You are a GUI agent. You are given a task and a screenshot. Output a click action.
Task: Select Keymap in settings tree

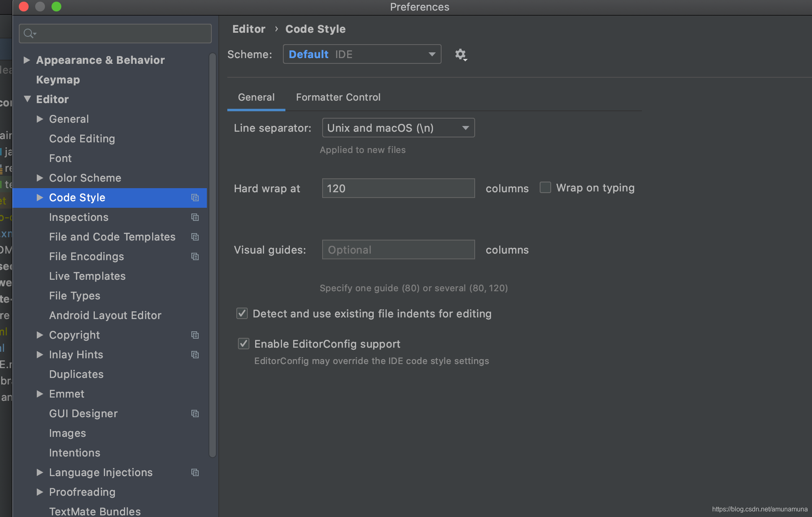(x=58, y=80)
